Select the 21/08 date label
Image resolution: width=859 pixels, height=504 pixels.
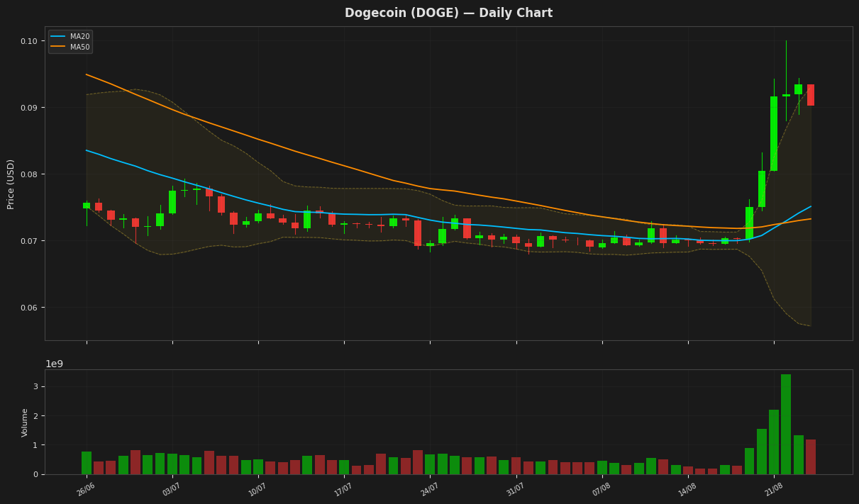click(774, 489)
